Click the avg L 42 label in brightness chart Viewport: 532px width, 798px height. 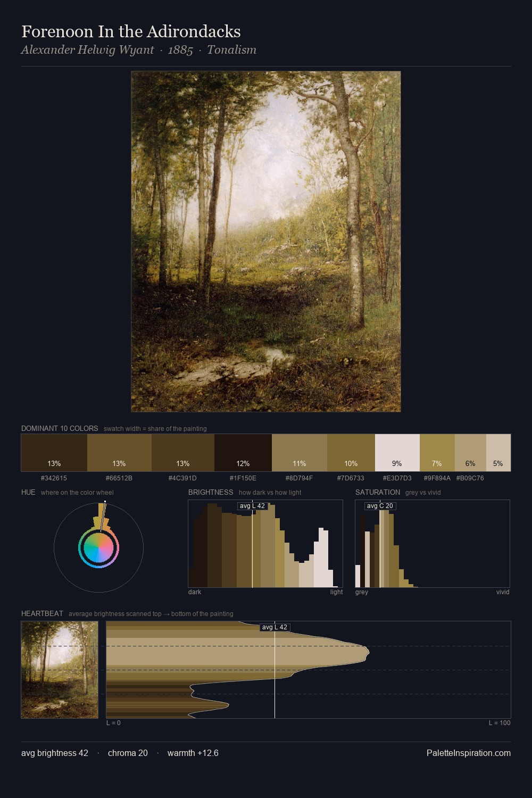252,506
